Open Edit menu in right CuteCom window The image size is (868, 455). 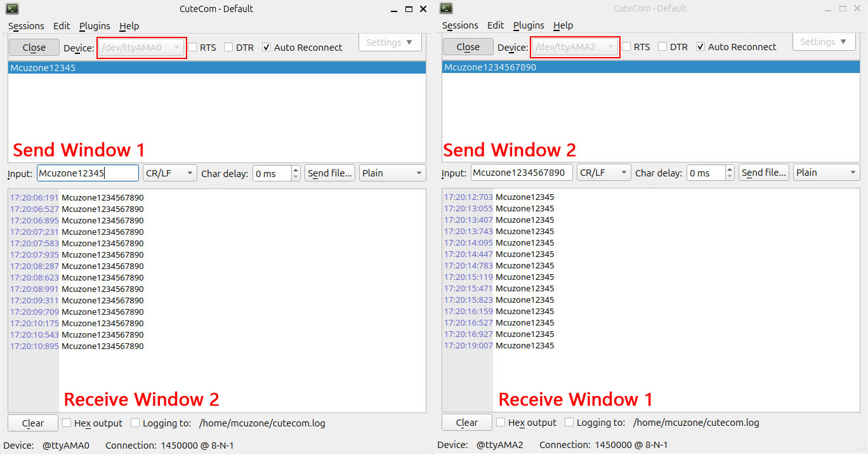pos(496,25)
